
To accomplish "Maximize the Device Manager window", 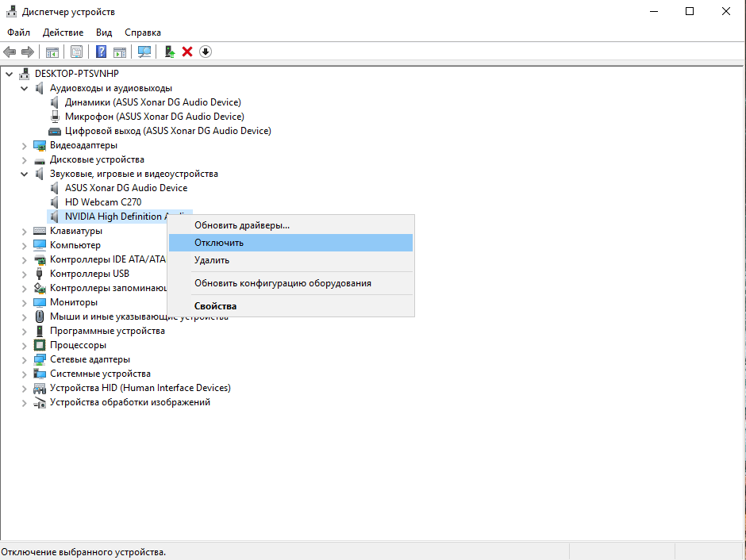I will click(x=690, y=11).
